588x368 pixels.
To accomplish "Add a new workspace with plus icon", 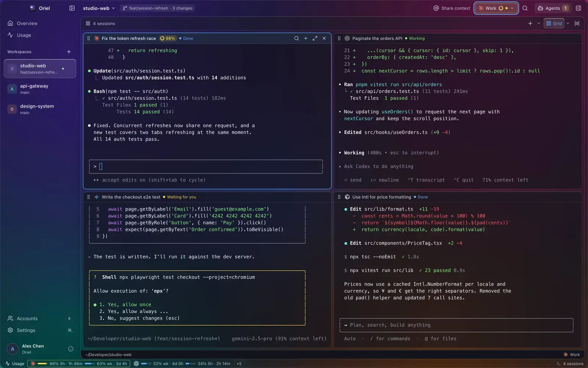I will (69, 52).
